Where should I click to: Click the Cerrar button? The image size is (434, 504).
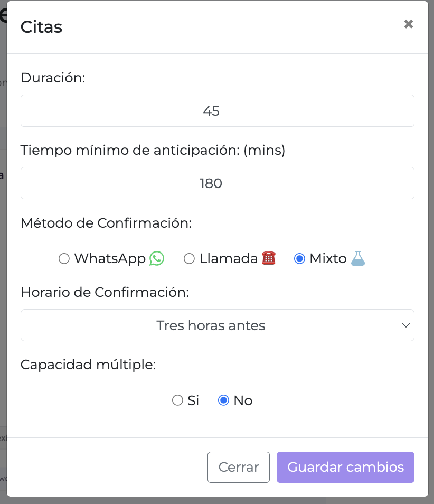(238, 467)
